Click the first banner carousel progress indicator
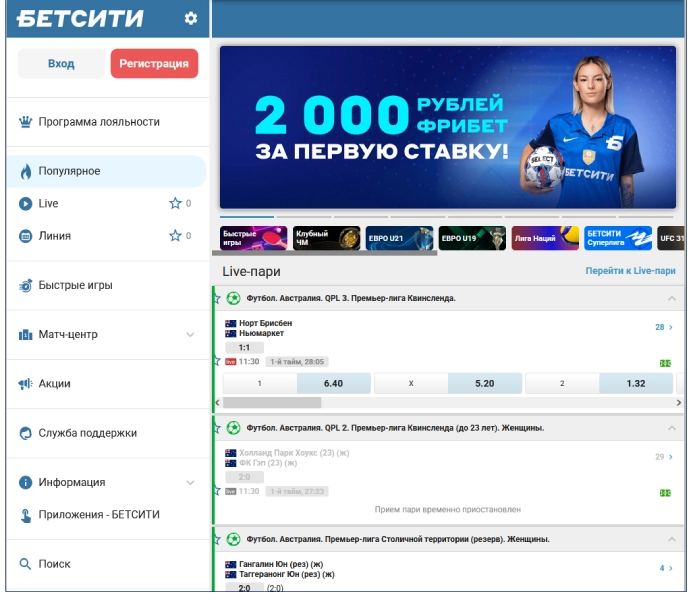Image resolution: width=691 pixels, height=600 pixels. [247, 217]
